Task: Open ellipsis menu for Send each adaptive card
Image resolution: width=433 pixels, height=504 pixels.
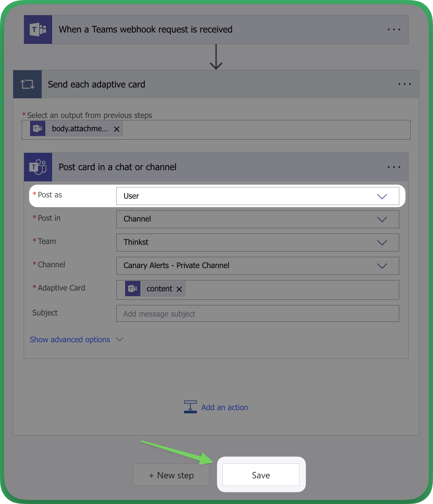Action: [404, 84]
